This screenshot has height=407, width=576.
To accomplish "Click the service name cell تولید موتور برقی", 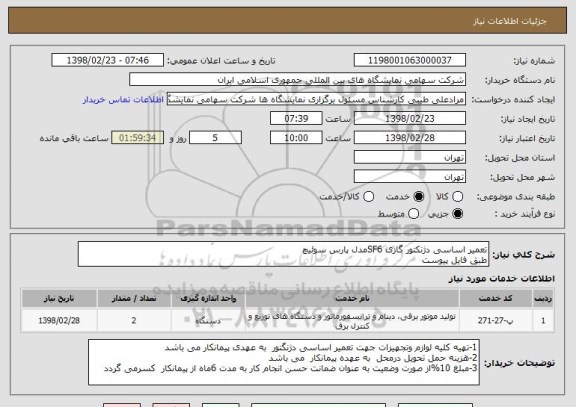I will (x=352, y=321).
